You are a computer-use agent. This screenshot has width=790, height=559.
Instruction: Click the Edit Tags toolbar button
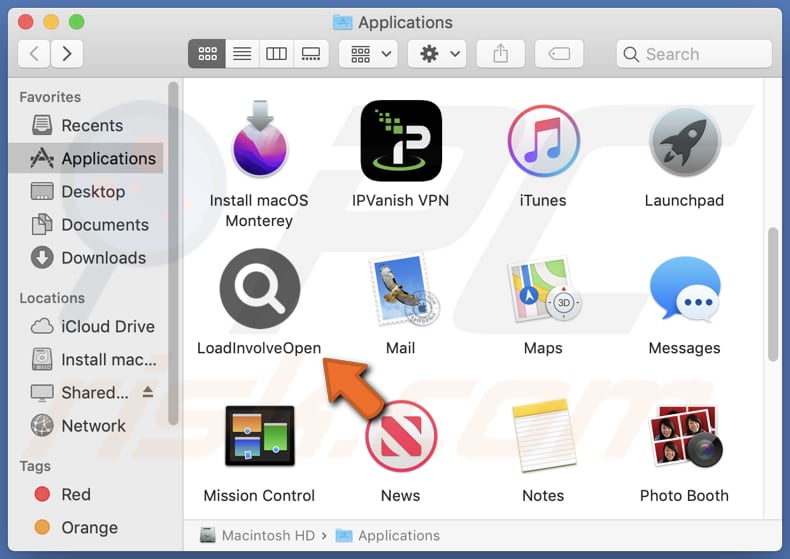(x=559, y=53)
